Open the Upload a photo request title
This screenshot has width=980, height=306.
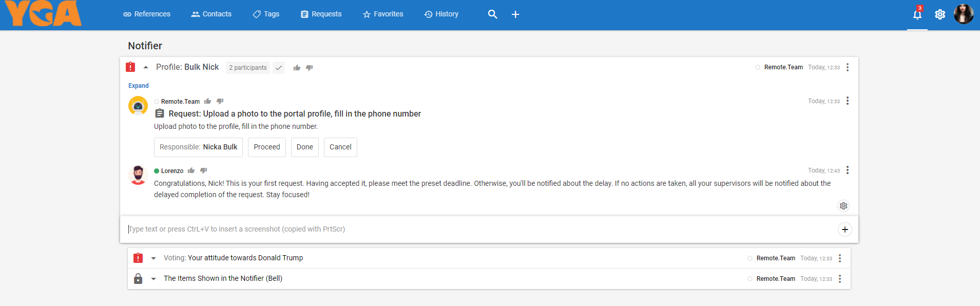click(x=295, y=114)
